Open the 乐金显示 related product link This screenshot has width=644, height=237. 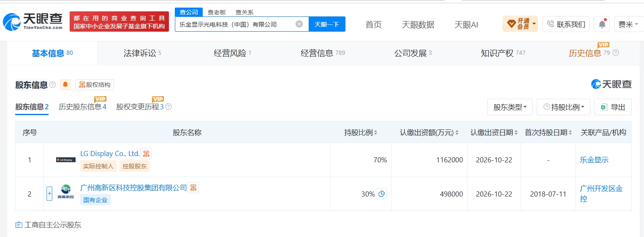click(x=594, y=160)
